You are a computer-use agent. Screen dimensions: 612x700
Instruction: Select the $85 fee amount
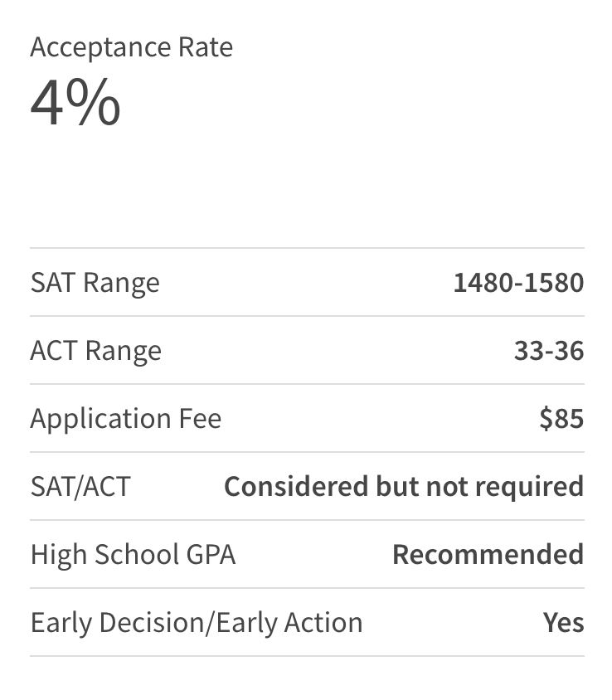point(561,419)
